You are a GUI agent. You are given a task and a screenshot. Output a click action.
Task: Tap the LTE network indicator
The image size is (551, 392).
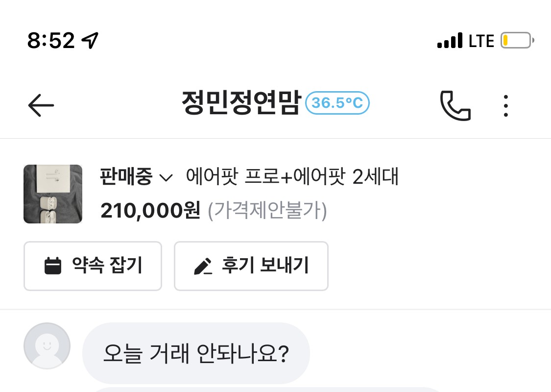tap(481, 41)
